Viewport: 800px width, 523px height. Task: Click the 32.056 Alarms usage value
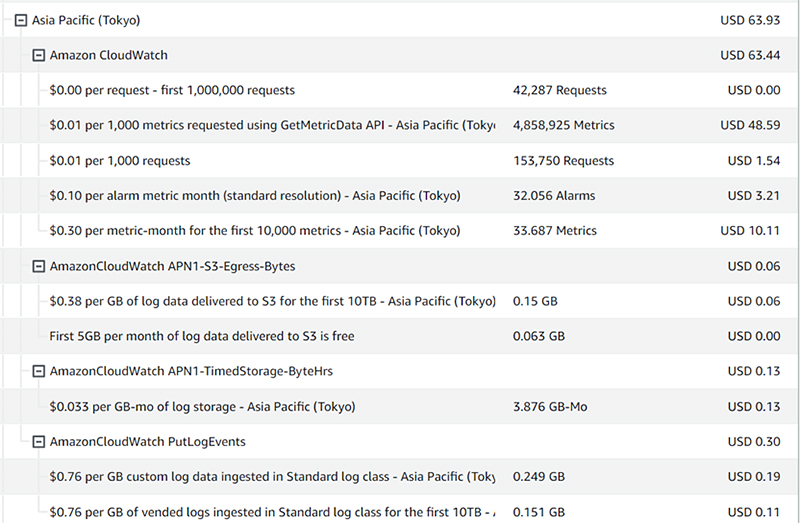554,196
